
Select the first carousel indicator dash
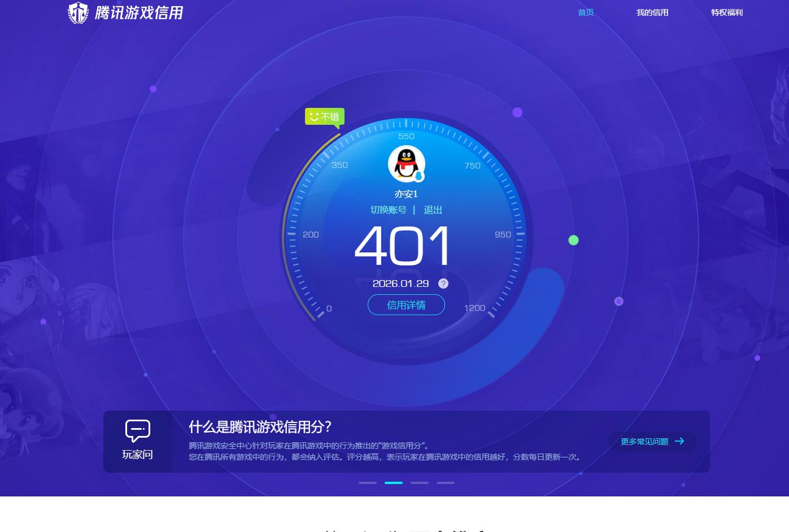pos(368,483)
